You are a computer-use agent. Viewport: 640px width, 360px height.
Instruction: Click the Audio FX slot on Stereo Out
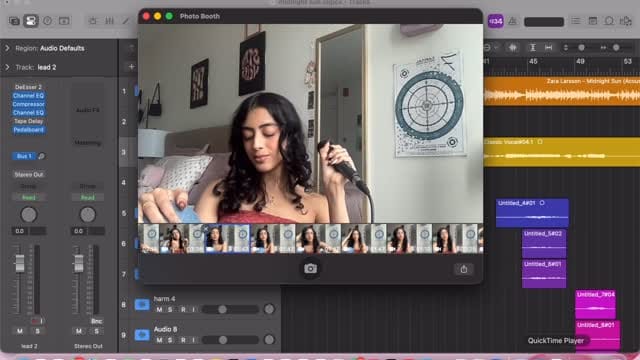(x=87, y=110)
